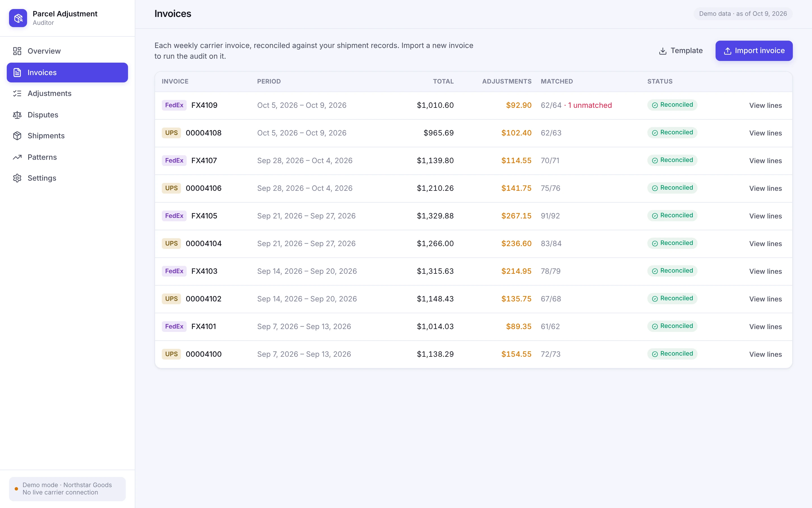812x508 pixels.
Task: Click the FedEx badge for FX4103
Action: [174, 271]
